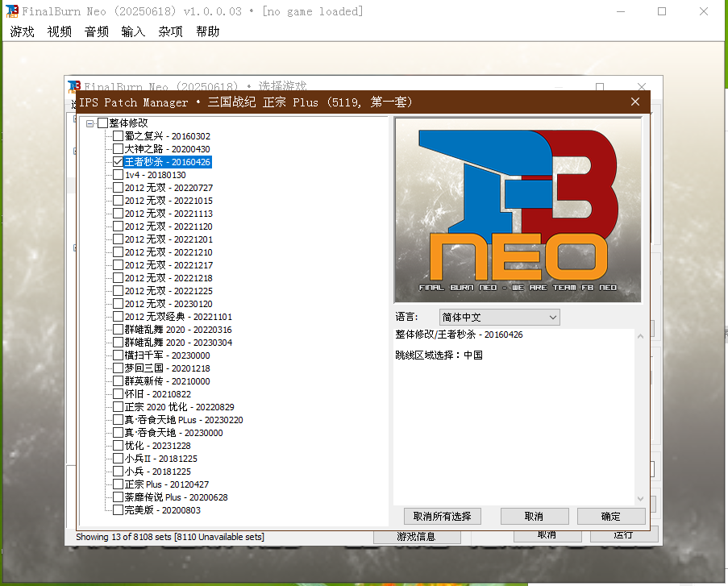This screenshot has width=728, height=586.
Task: Click the 跳线区域选择：中国 description text
Action: pyautogui.click(x=439, y=355)
